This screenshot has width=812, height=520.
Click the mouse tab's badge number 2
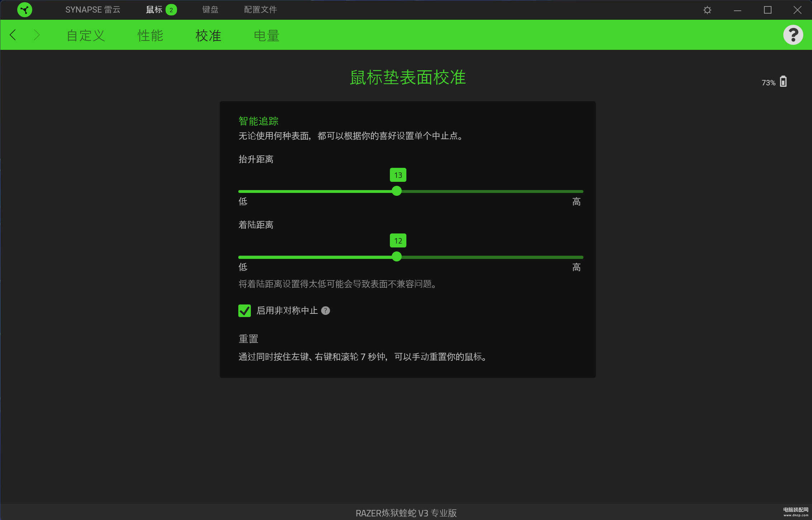[x=171, y=10]
